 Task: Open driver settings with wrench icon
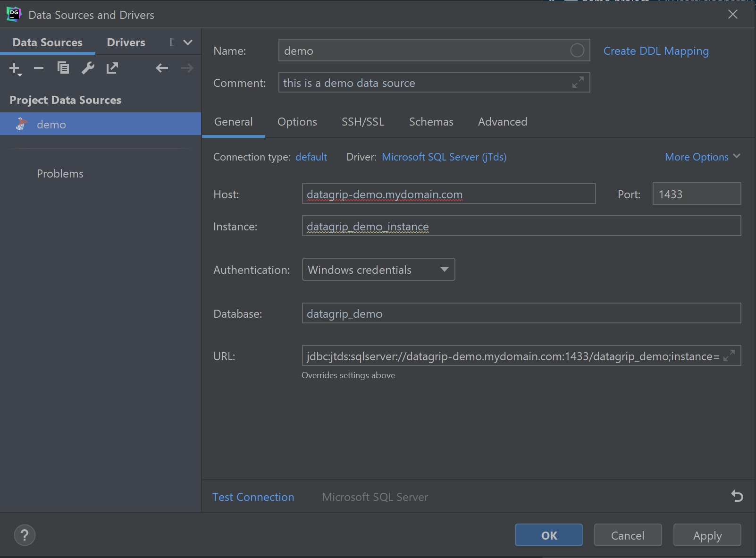[88, 68]
